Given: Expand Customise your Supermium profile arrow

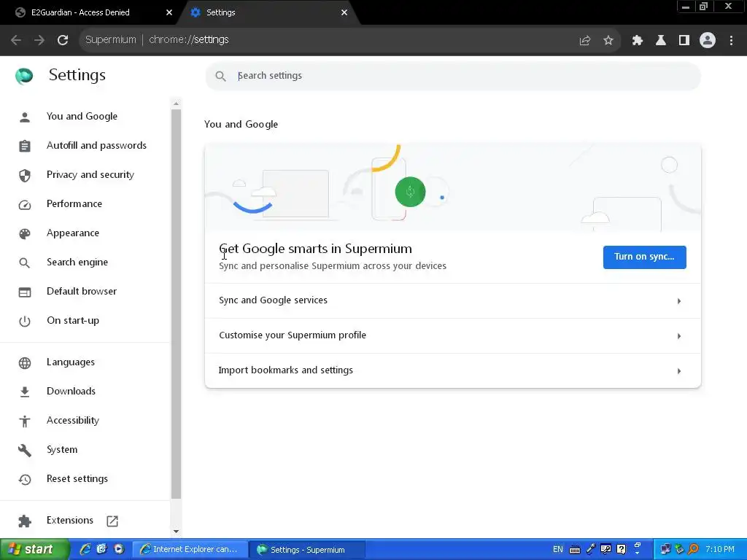Looking at the screenshot, I should 679,336.
